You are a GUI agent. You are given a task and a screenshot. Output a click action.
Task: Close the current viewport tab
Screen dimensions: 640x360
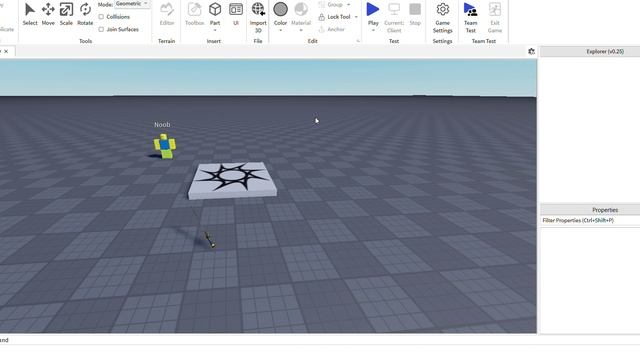click(6, 51)
